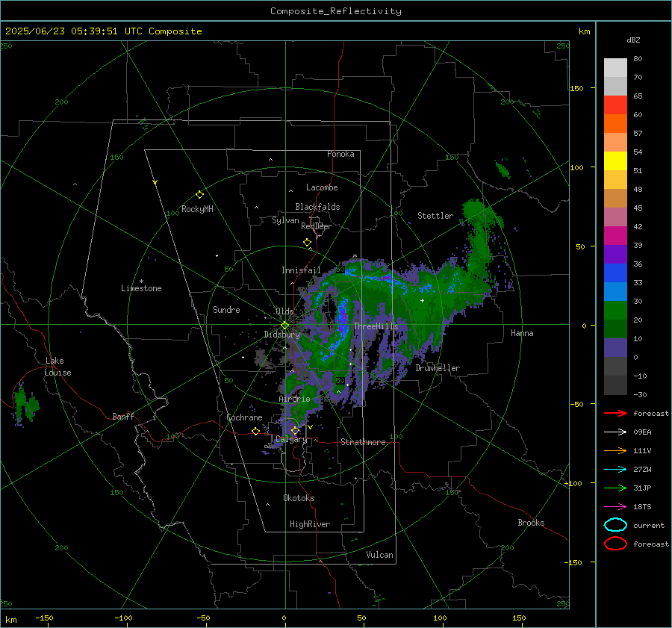Click the RedDeer city label

pos(317,226)
